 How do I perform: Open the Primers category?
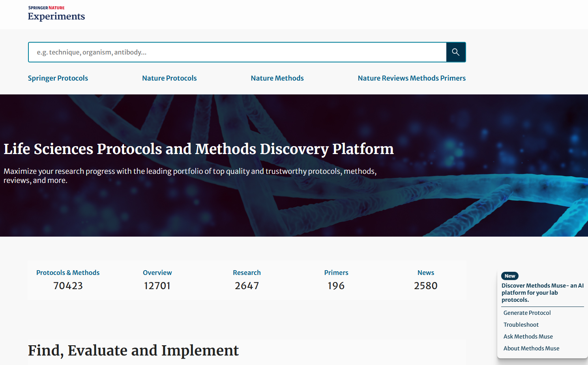coord(336,273)
